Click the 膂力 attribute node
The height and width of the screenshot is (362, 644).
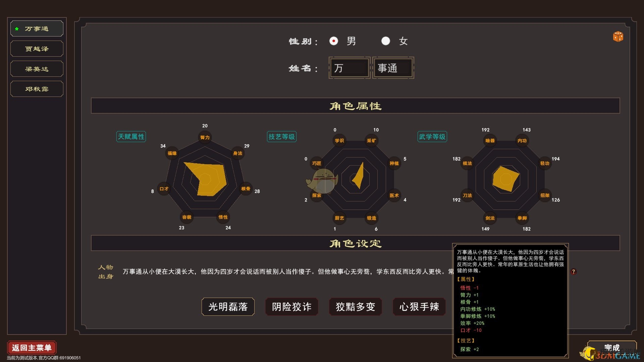coord(205,137)
